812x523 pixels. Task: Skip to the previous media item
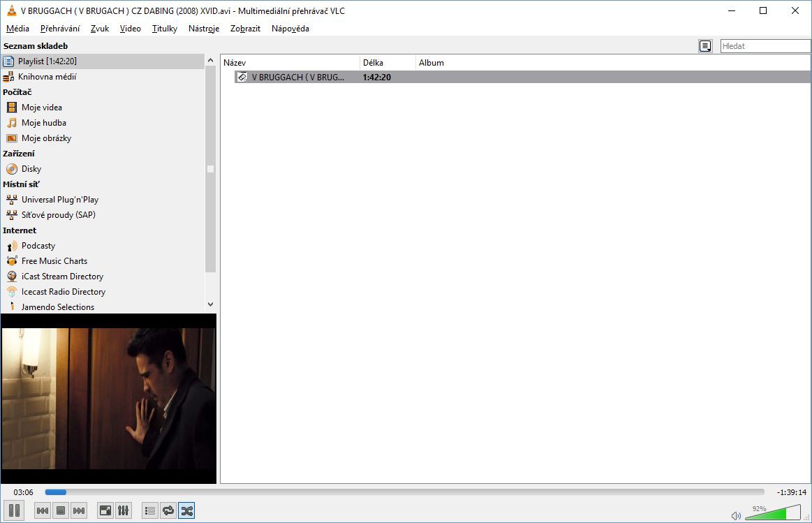pos(43,510)
